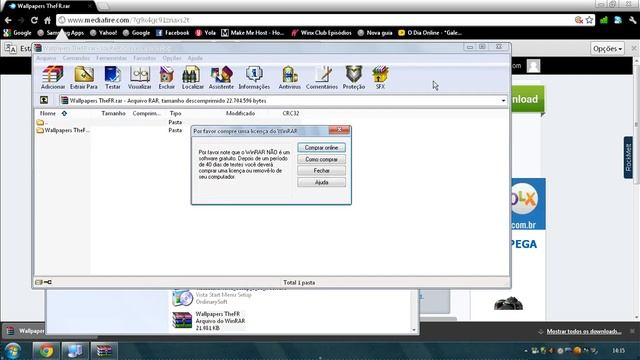Open the Opções menu in WinRAR

pos(172,58)
